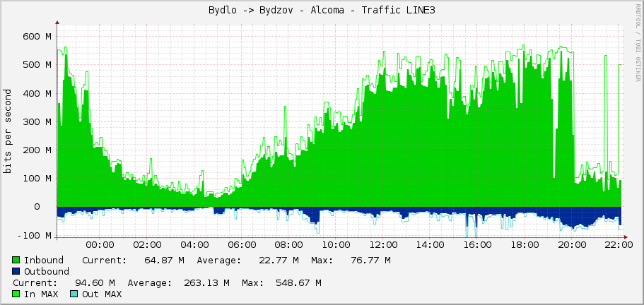Click the 400 M y-axis label
644x305 pixels.
pyautogui.click(x=37, y=93)
